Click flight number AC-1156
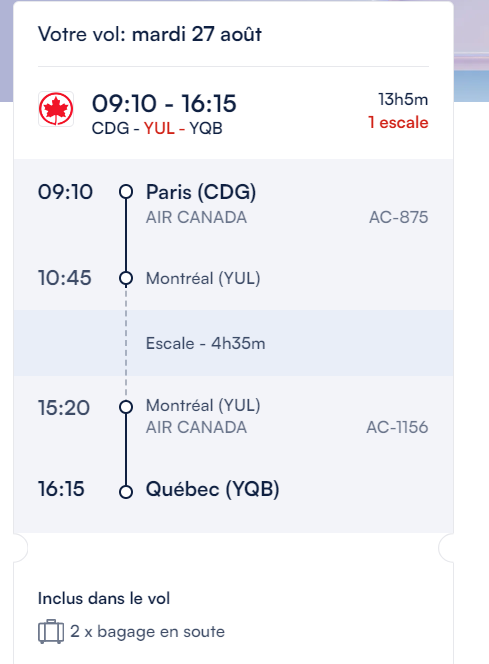489x664 pixels. 397,427
